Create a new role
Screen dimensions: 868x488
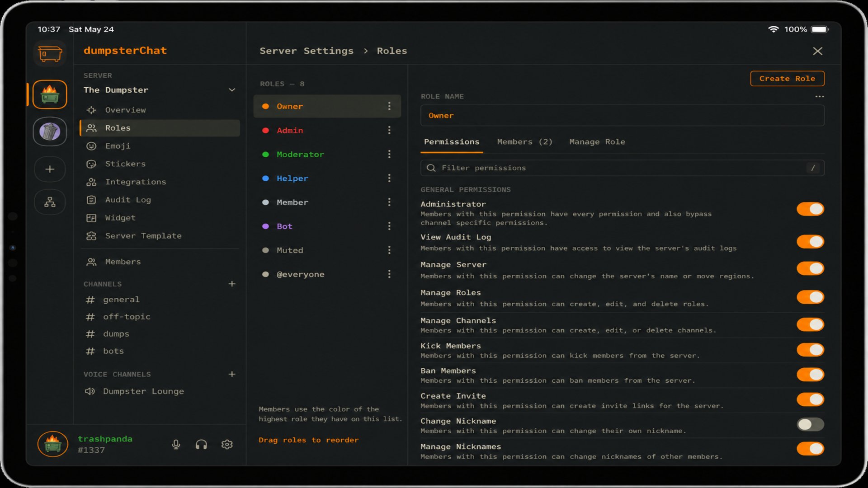787,79
